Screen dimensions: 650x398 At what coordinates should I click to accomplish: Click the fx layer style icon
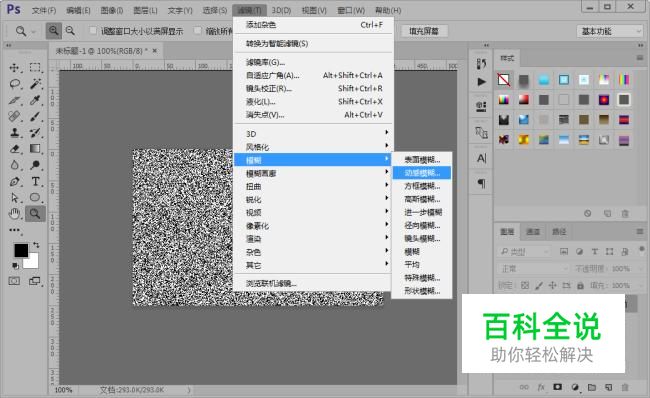541,387
